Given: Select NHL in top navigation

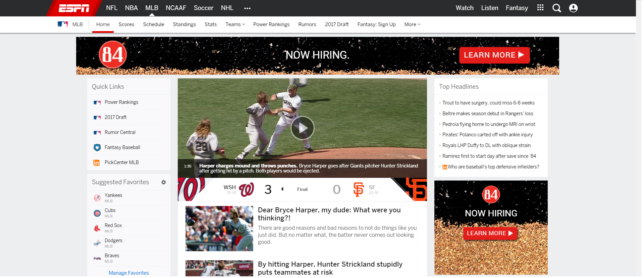Looking at the screenshot, I should pos(227,8).
